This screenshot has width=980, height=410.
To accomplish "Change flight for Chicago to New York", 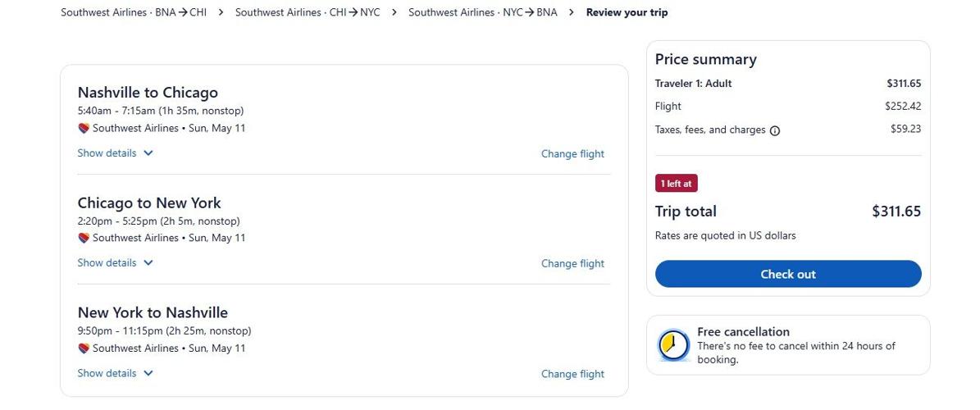I will [572, 263].
